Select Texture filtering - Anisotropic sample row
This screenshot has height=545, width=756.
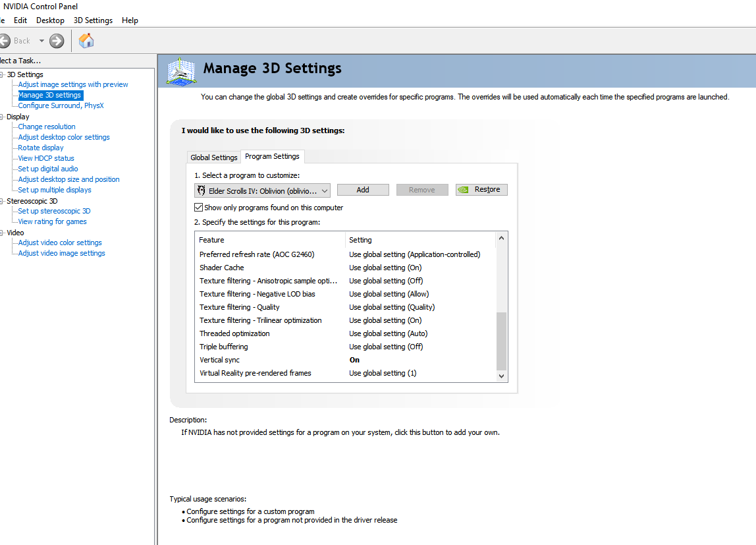[345, 281]
